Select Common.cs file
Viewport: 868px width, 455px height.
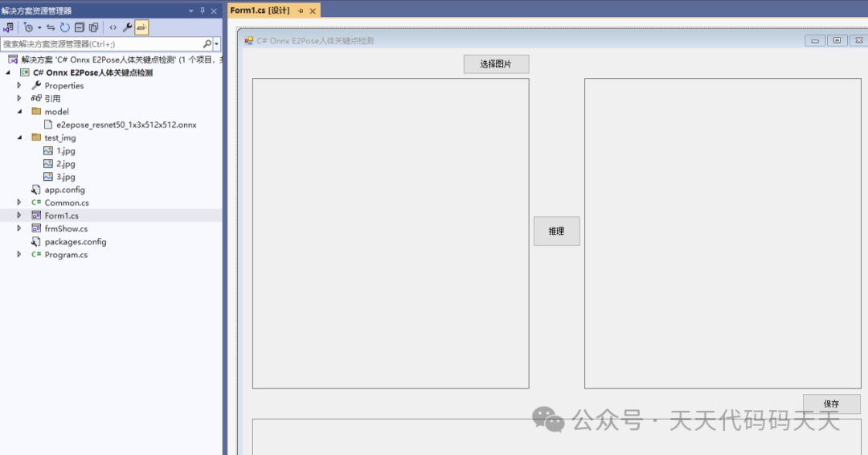click(67, 203)
